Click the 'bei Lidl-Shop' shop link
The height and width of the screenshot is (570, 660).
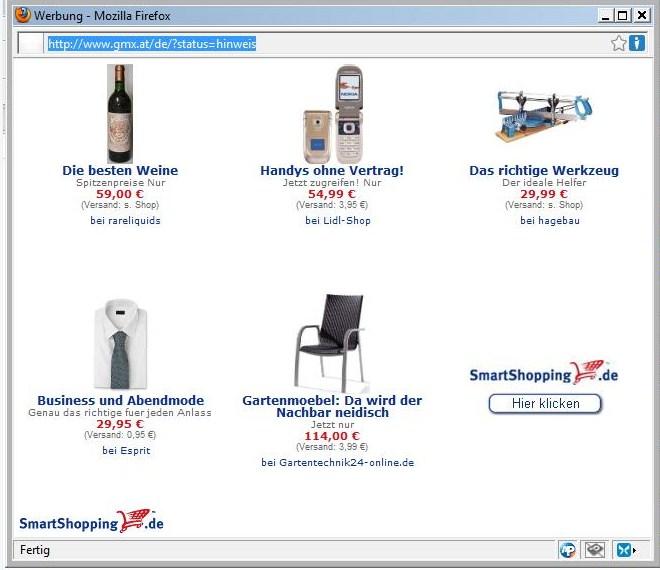pos(338,221)
